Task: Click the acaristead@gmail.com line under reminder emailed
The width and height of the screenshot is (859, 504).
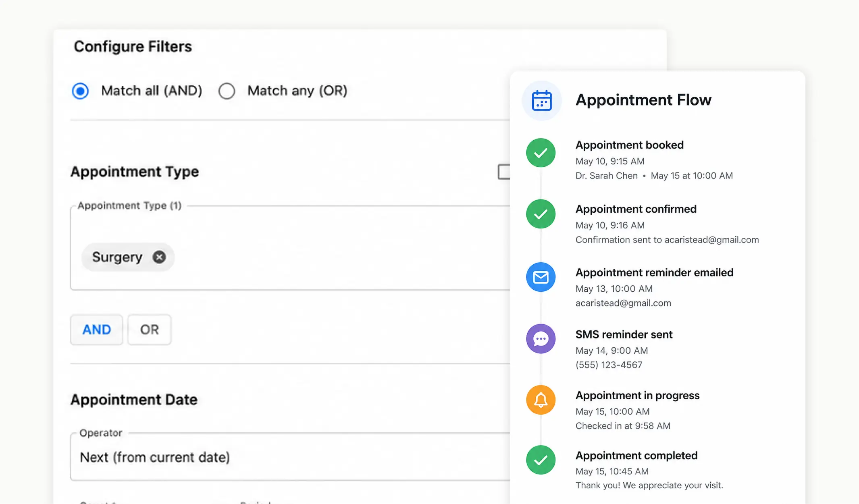Action: [x=623, y=303]
